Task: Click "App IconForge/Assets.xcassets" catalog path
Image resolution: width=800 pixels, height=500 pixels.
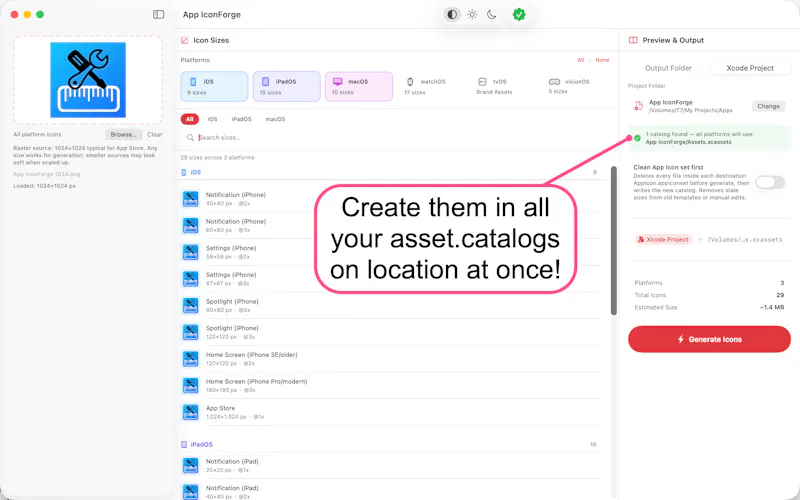Action: [x=688, y=142]
